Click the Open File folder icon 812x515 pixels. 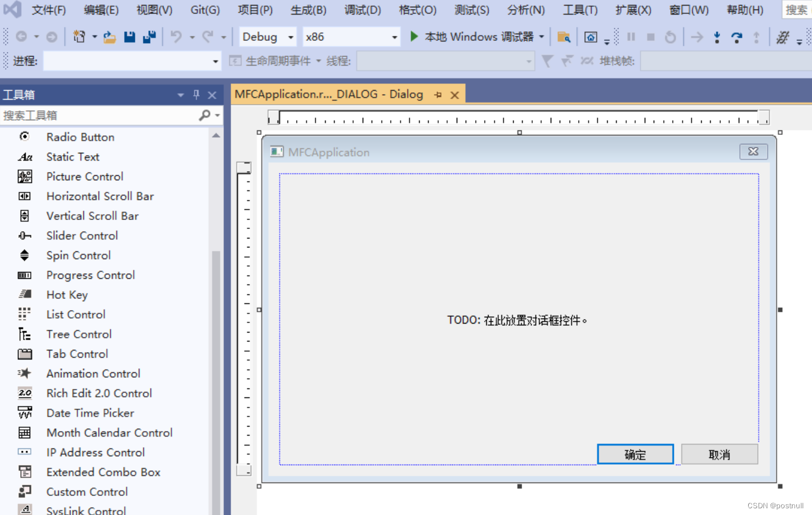pyautogui.click(x=110, y=37)
